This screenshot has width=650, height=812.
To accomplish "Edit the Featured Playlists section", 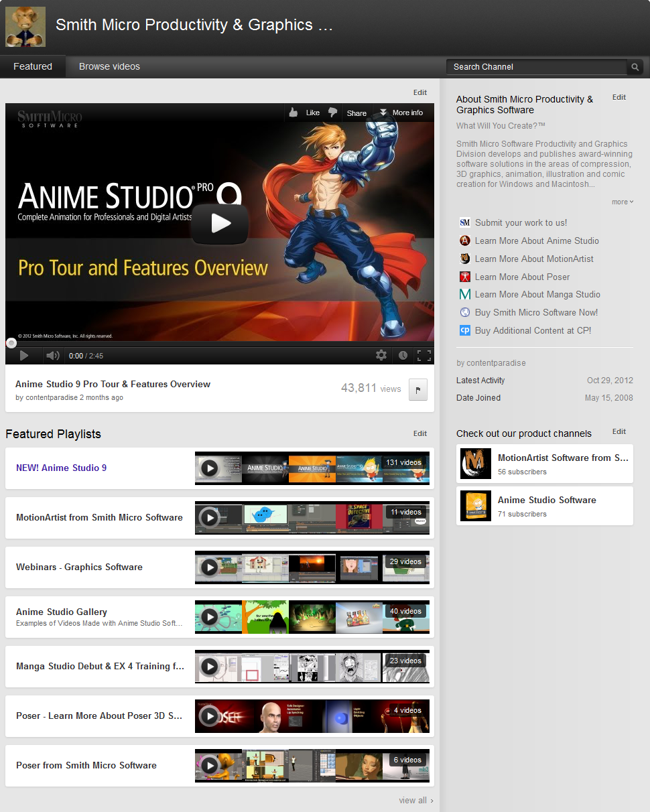I will click(x=420, y=433).
